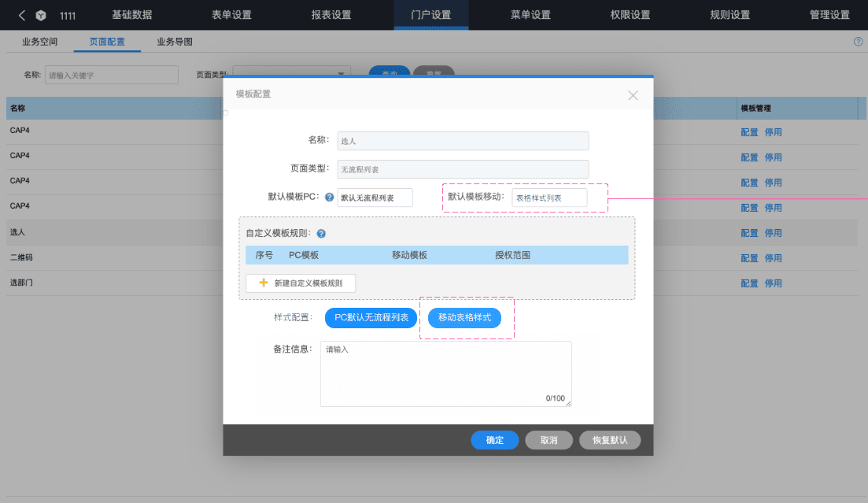Click the 名称 keyword search field
The width and height of the screenshot is (868, 503).
coord(111,75)
